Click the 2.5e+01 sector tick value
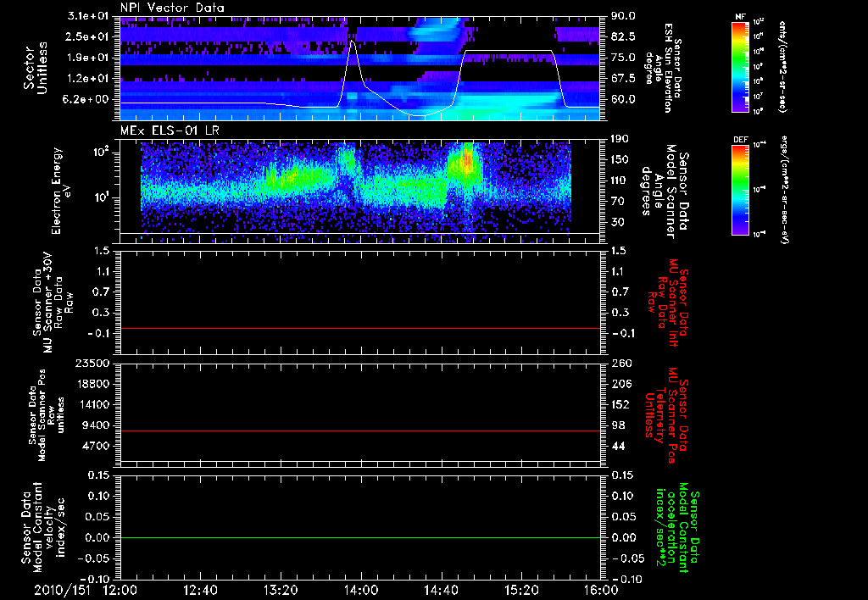Screen dimensions: 868x600 click(88, 36)
